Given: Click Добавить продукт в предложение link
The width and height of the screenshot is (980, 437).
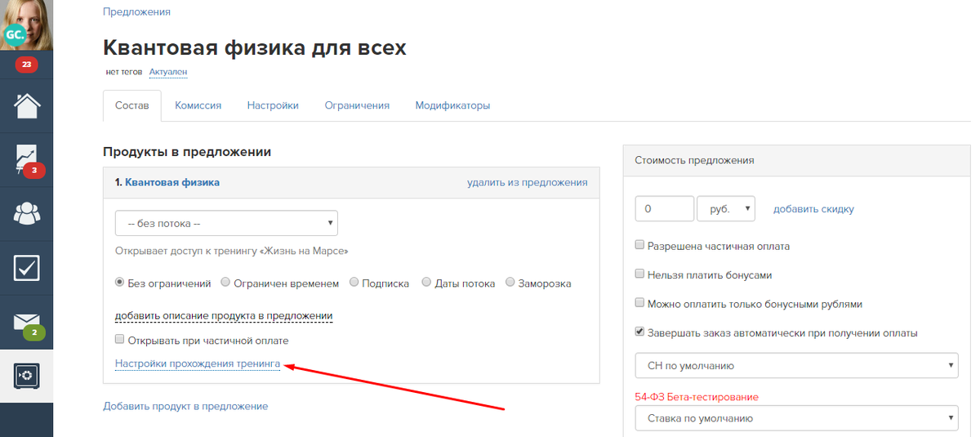Looking at the screenshot, I should tap(185, 406).
